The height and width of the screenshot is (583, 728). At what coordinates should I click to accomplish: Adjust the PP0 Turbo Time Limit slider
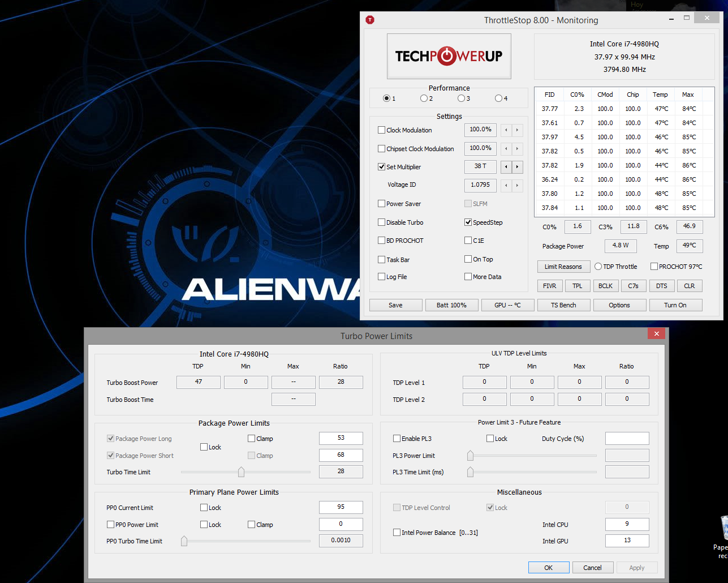(x=184, y=541)
